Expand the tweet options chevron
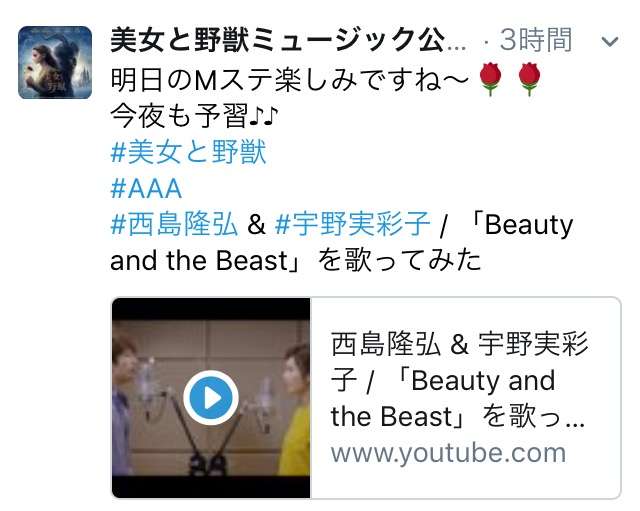The height and width of the screenshot is (511, 640). point(610,41)
